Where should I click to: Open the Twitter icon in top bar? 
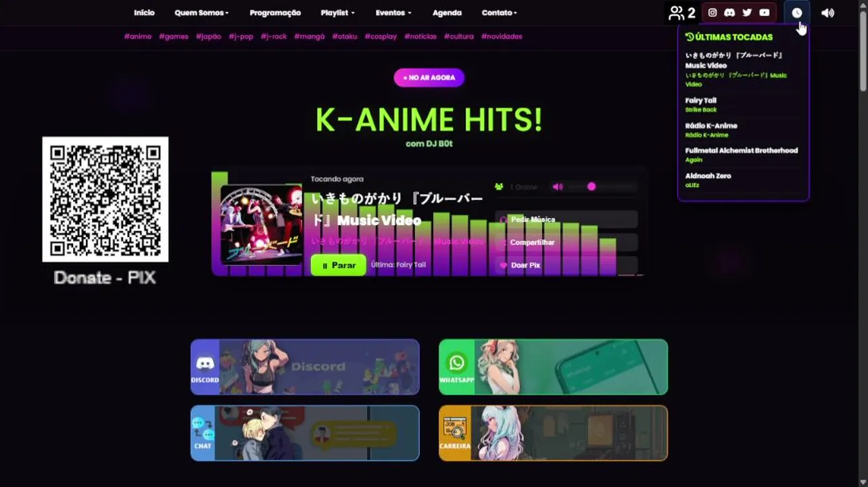[747, 13]
